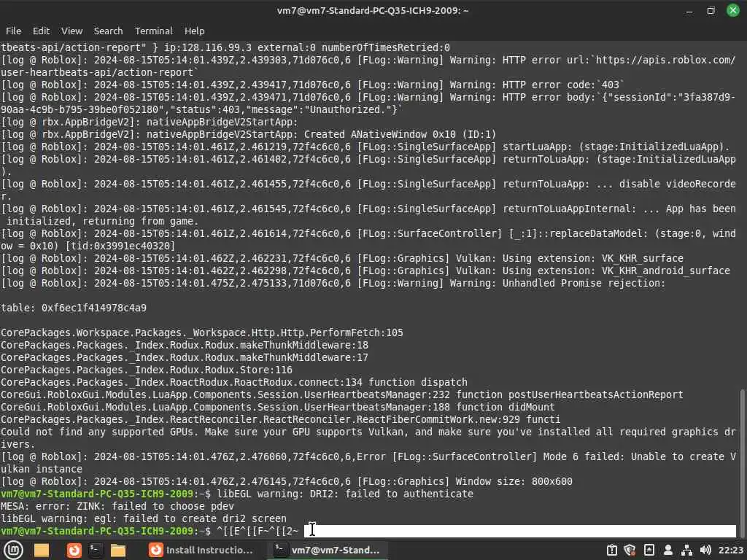Click the security shield tray icon
The height and width of the screenshot is (560, 747).
(x=630, y=550)
